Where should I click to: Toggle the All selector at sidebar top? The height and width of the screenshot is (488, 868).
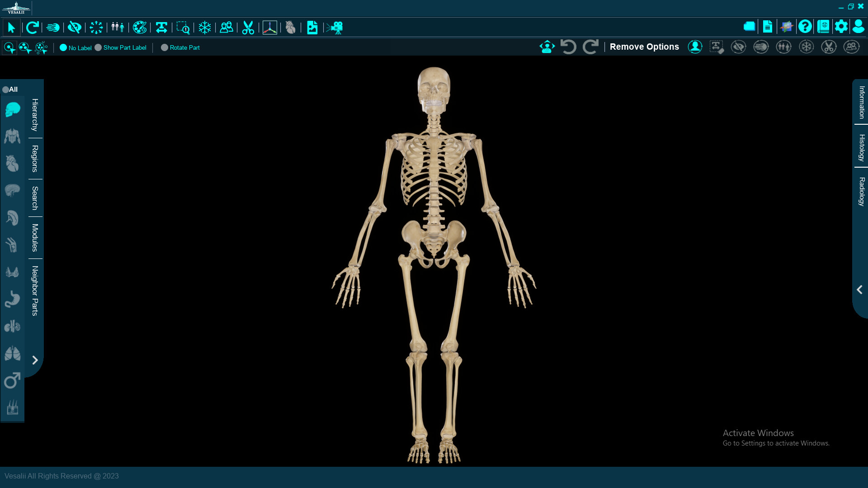pos(6,89)
